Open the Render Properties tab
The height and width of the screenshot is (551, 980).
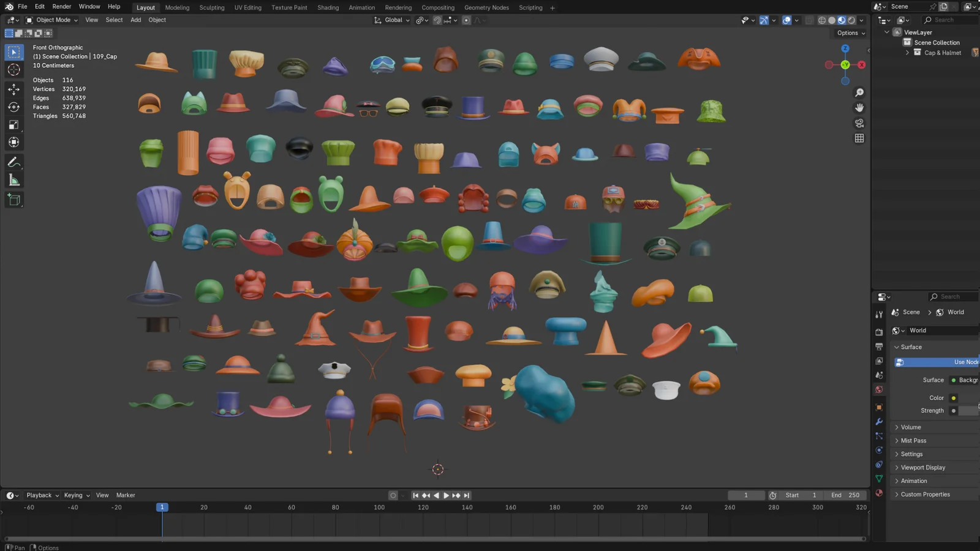879,332
